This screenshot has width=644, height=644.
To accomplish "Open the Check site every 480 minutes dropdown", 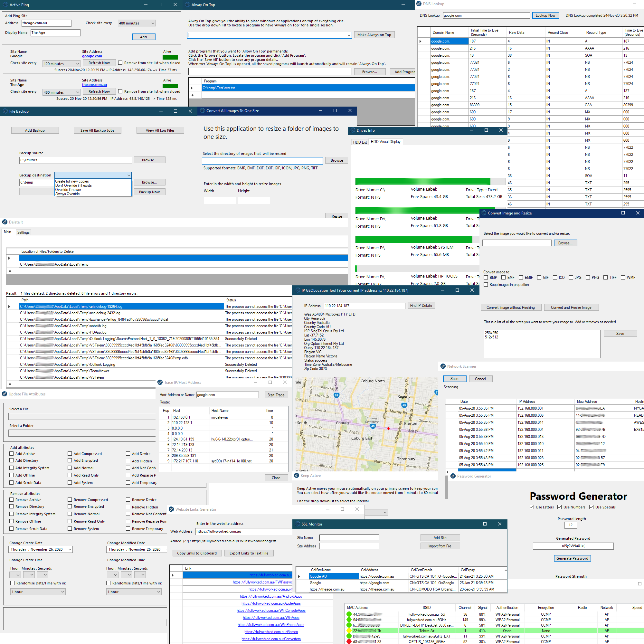I will click(x=136, y=23).
